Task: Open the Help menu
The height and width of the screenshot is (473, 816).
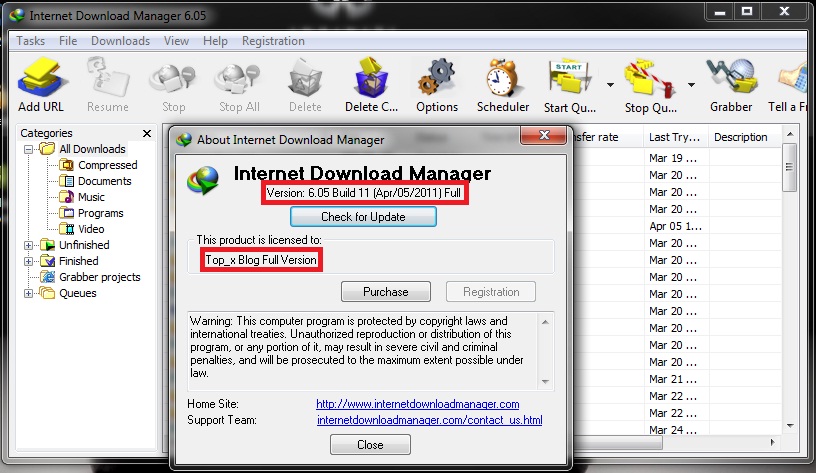Action: coord(215,41)
